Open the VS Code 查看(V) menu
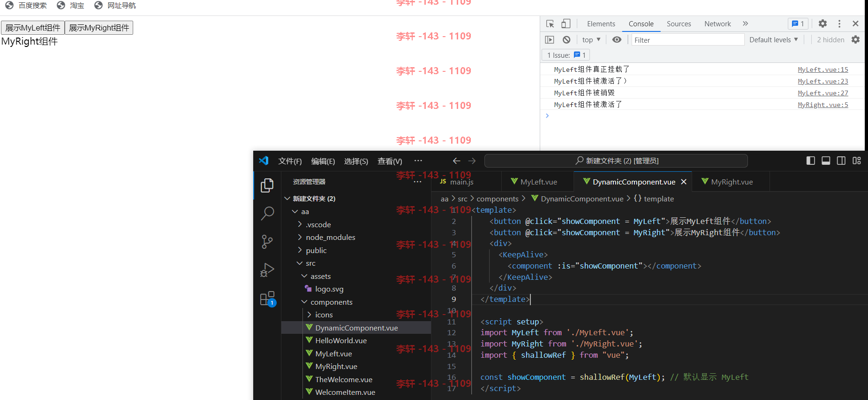The height and width of the screenshot is (400, 868). tap(390, 161)
